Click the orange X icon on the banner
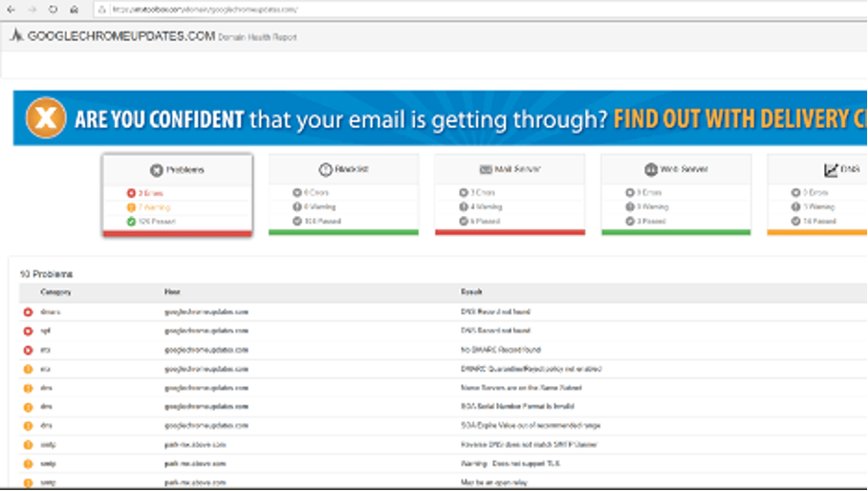 pyautogui.click(x=45, y=117)
